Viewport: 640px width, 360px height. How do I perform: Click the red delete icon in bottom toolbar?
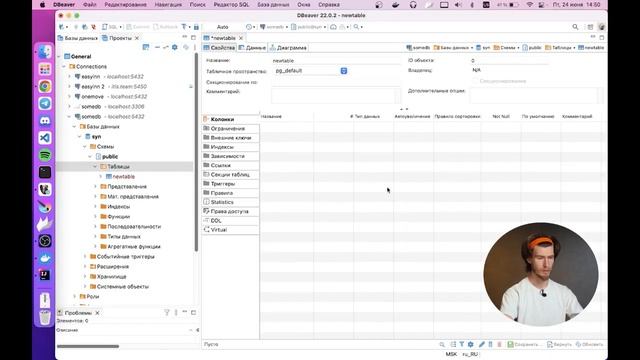[499, 344]
